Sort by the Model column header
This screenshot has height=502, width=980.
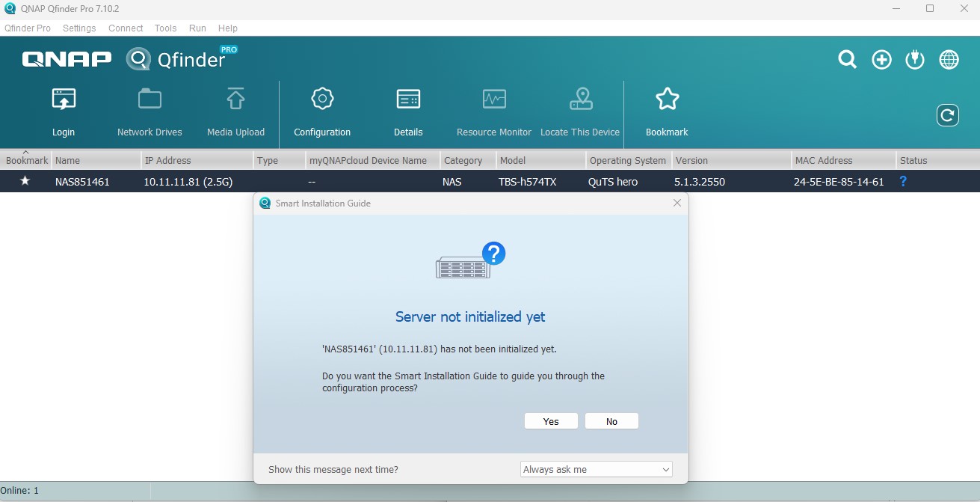(x=541, y=160)
